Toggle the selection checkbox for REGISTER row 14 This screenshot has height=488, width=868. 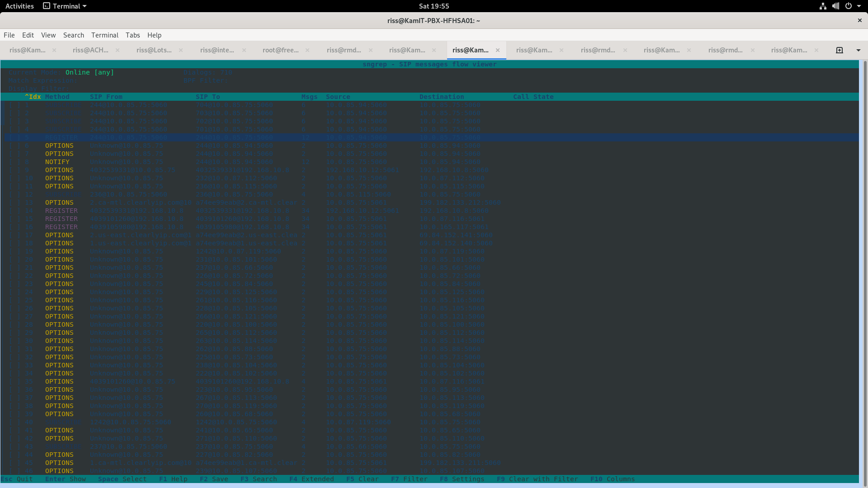point(14,211)
